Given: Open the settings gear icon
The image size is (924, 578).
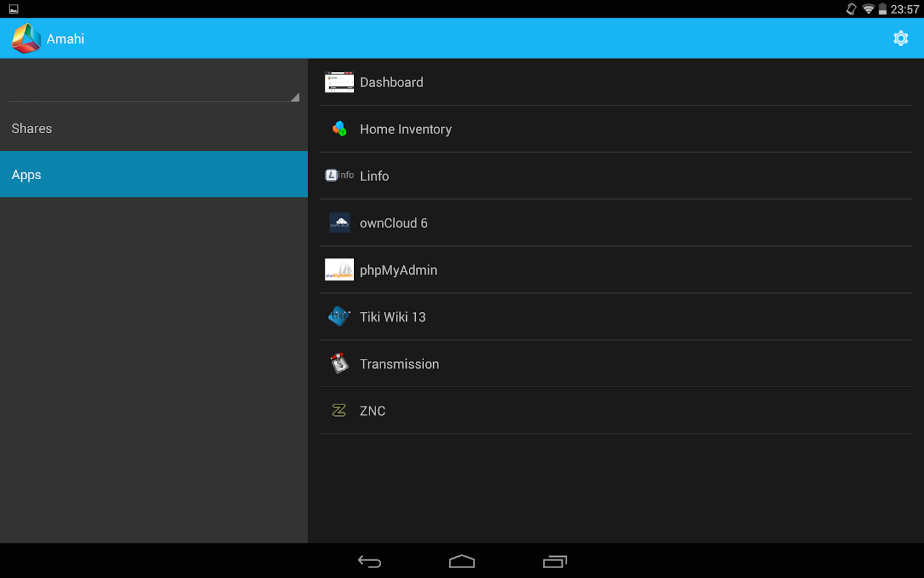Looking at the screenshot, I should [x=901, y=39].
